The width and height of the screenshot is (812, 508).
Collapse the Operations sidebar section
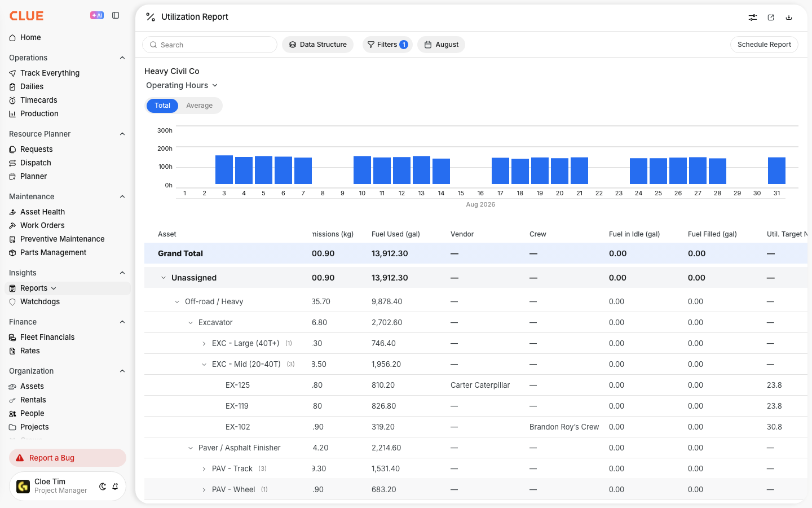(122, 58)
